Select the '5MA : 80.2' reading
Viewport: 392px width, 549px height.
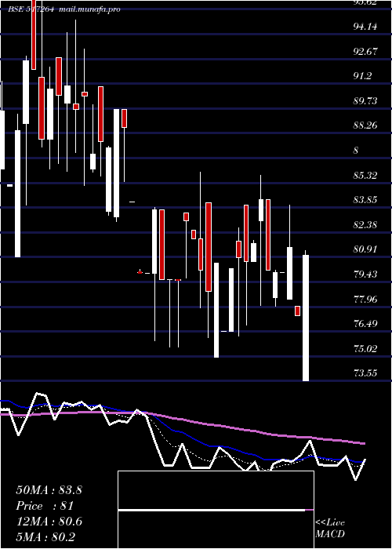(45, 537)
